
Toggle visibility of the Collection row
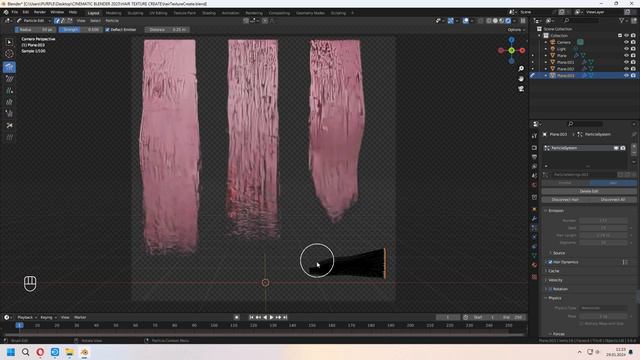click(627, 36)
